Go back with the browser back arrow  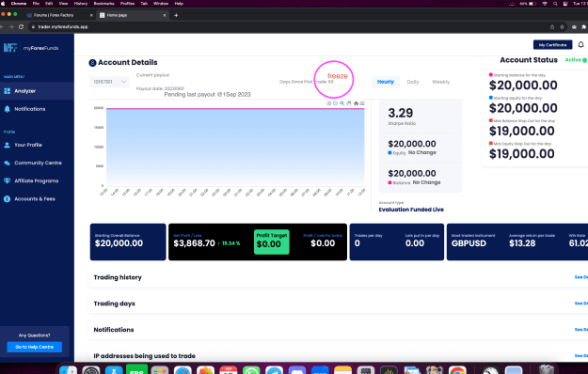pos(2,27)
